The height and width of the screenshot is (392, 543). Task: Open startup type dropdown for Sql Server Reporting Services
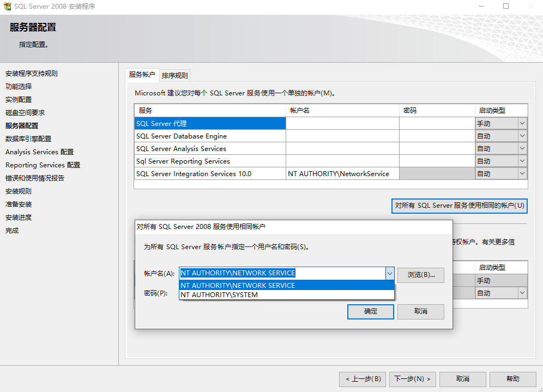522,161
